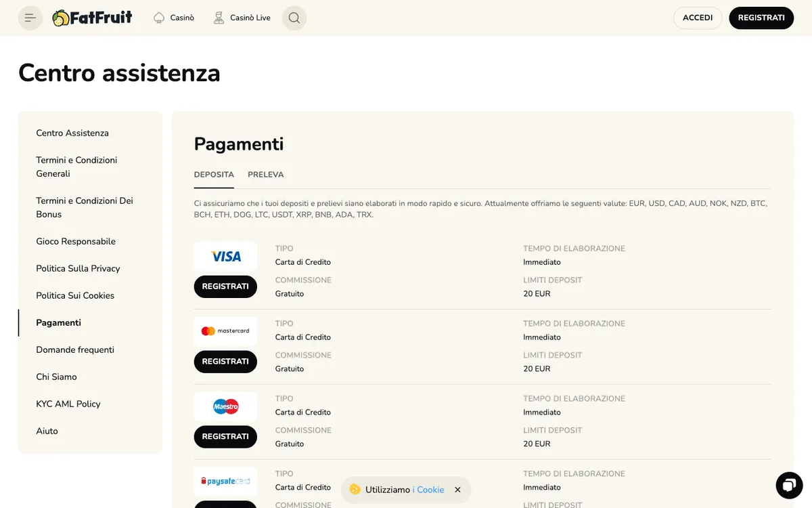Click the Mastercard payment logo
The height and width of the screenshot is (508, 812).
click(x=225, y=331)
